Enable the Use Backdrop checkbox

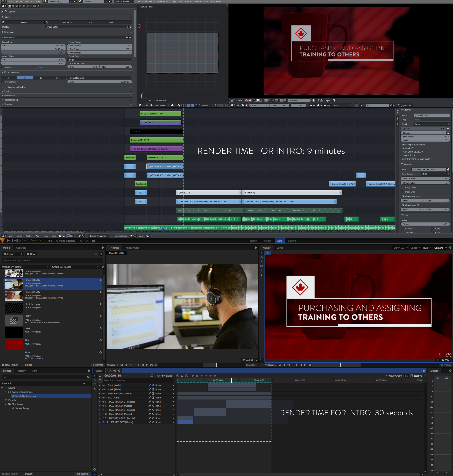click(112, 236)
